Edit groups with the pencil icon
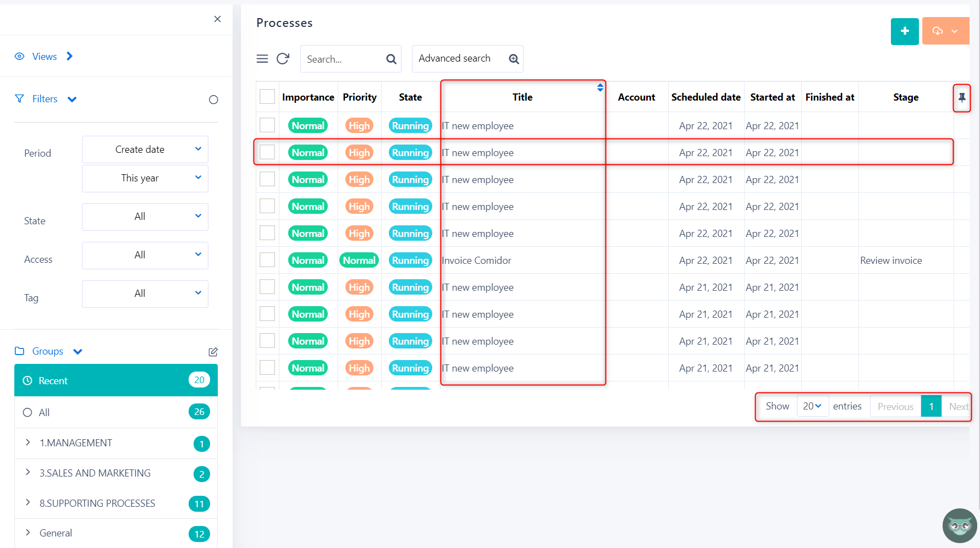The image size is (980, 548). 213,352
